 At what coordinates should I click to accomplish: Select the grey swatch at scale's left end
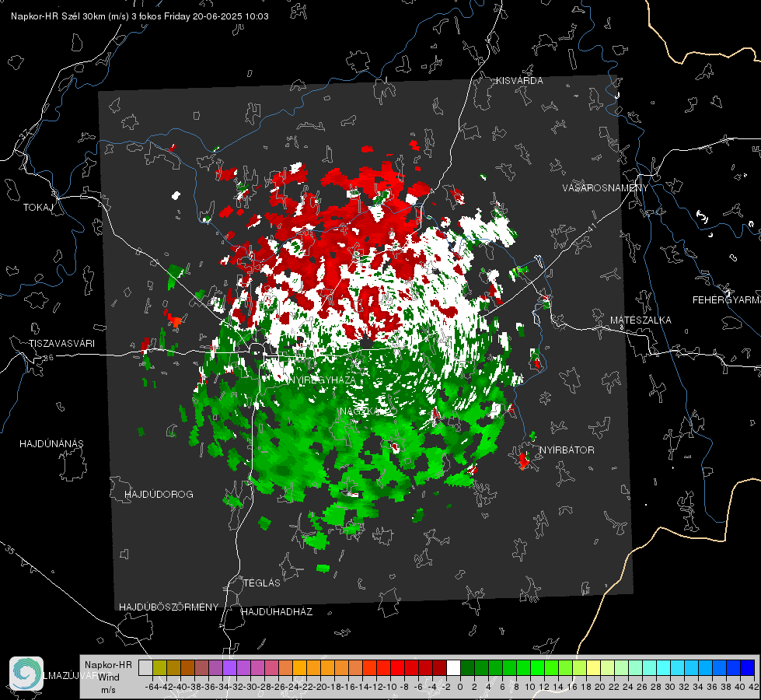(145, 667)
